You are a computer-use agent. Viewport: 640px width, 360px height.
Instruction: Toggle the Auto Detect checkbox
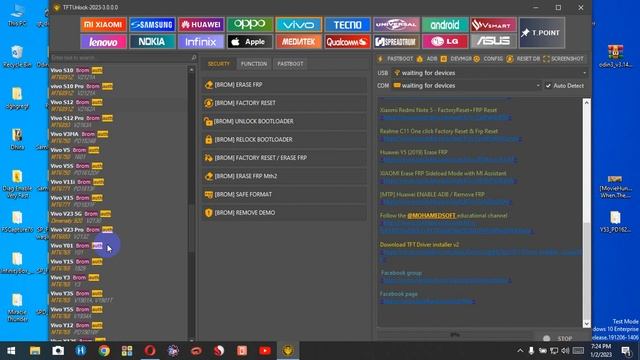tap(548, 86)
